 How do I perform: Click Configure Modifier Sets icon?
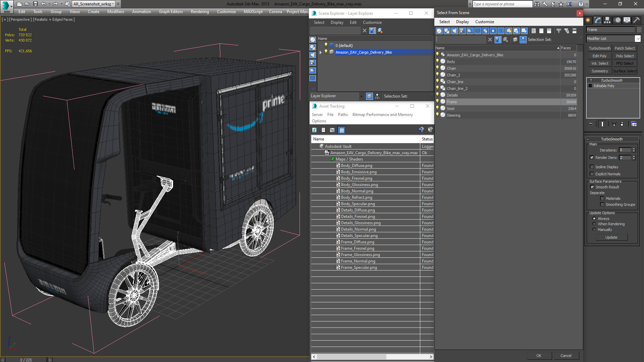point(634,124)
